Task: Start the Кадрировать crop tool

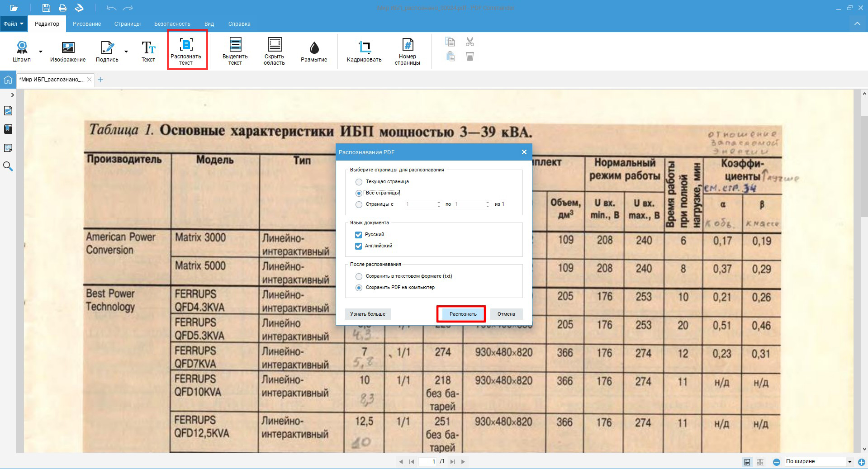Action: [364, 51]
